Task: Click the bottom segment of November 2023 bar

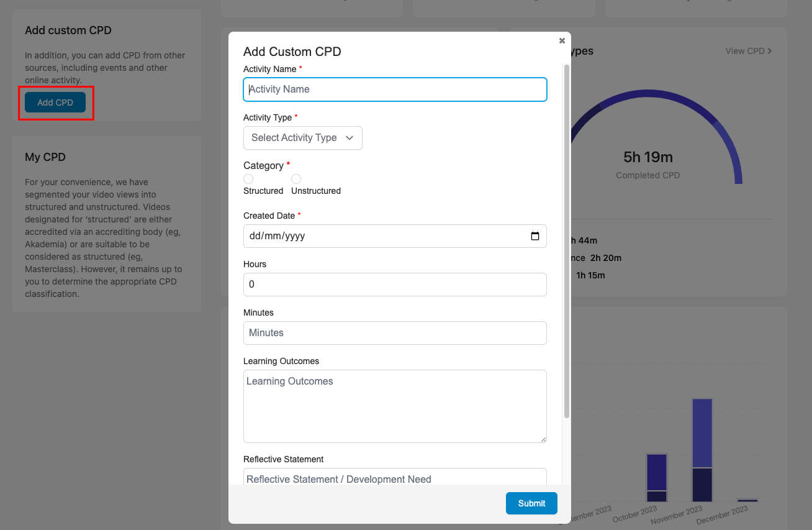Action: click(702, 485)
